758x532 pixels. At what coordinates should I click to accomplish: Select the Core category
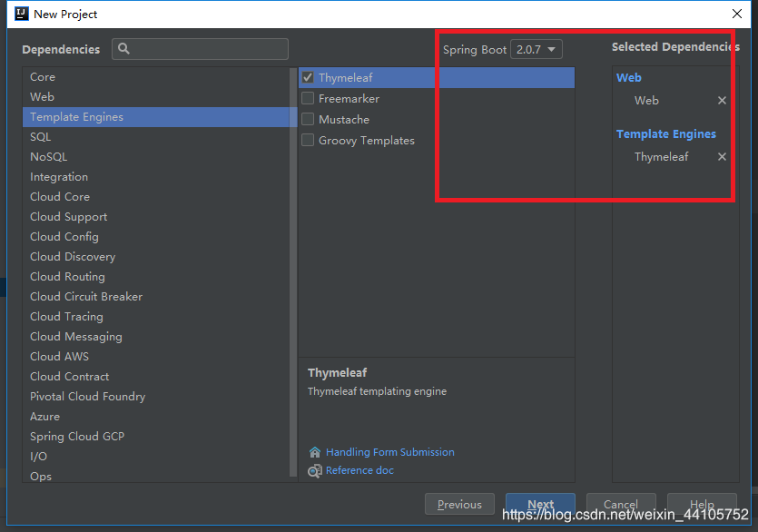156,77
